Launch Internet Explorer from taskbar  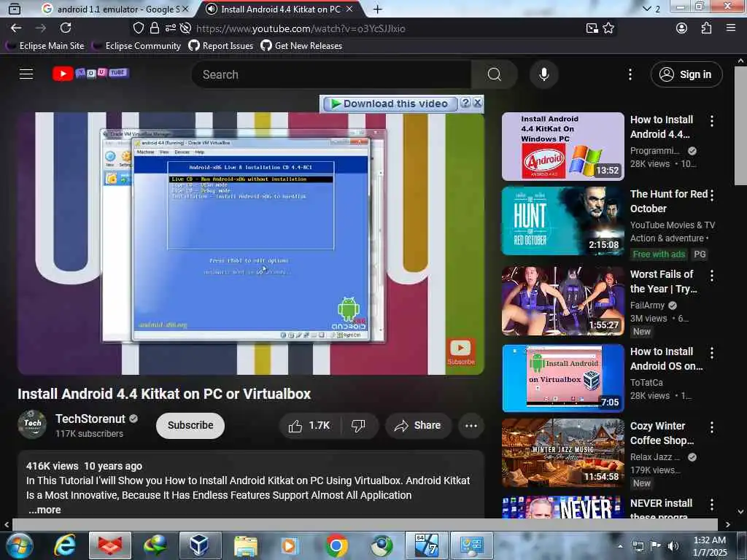pos(64,545)
